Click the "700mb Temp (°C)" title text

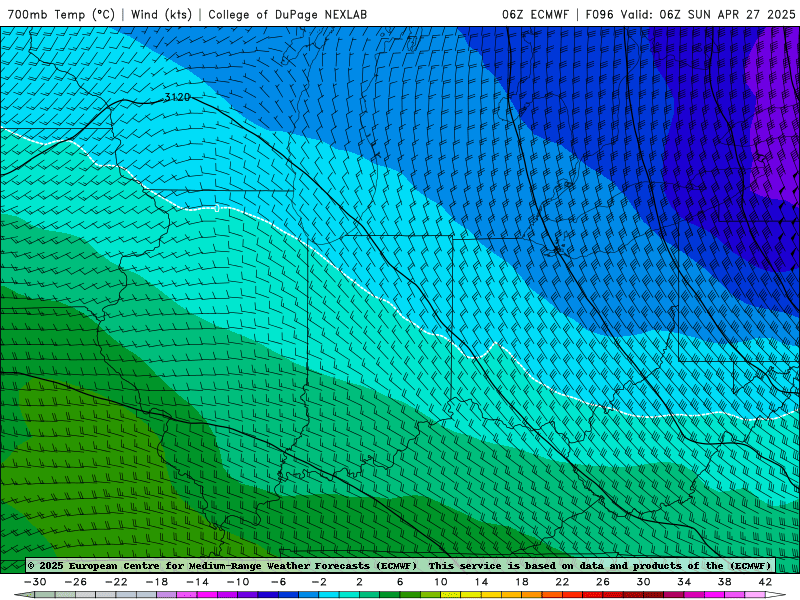pos(61,14)
